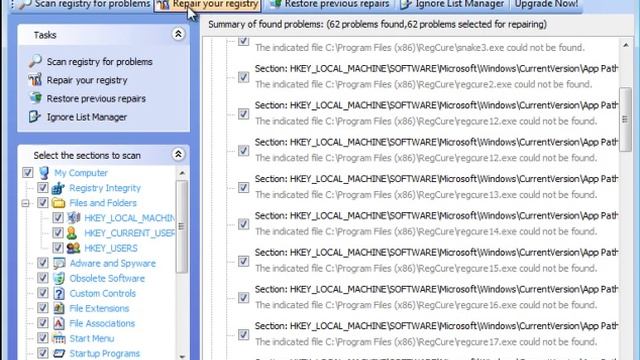
Task: Open Restore previous repairs from toolbar
Action: [x=330, y=5]
